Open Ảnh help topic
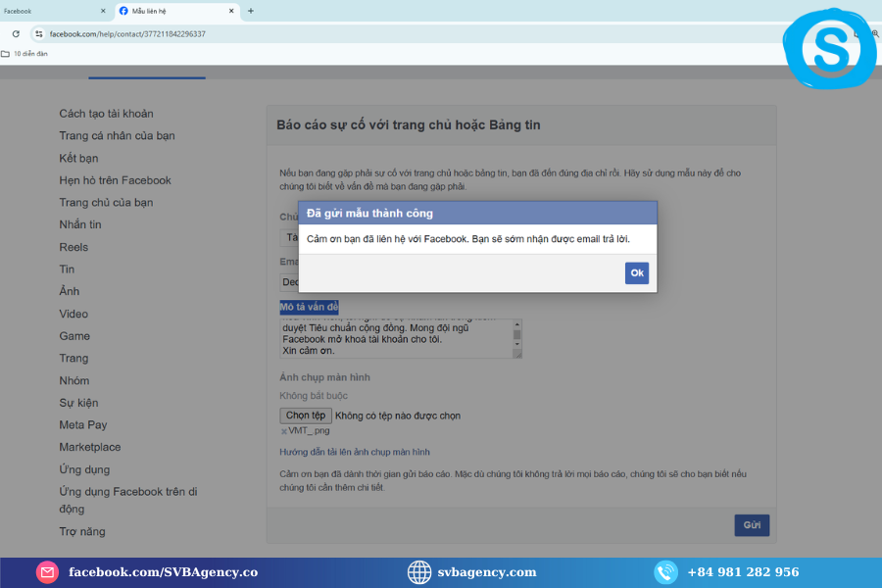The image size is (882, 588). [x=70, y=291]
